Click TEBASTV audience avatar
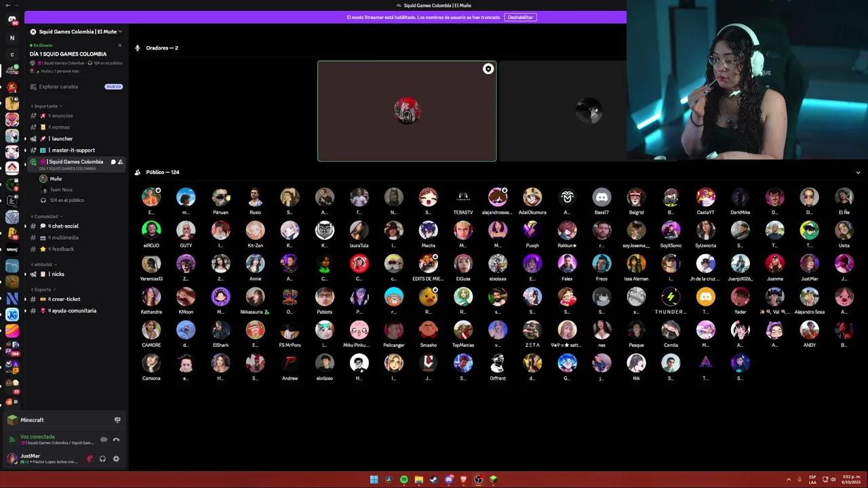 463,197
